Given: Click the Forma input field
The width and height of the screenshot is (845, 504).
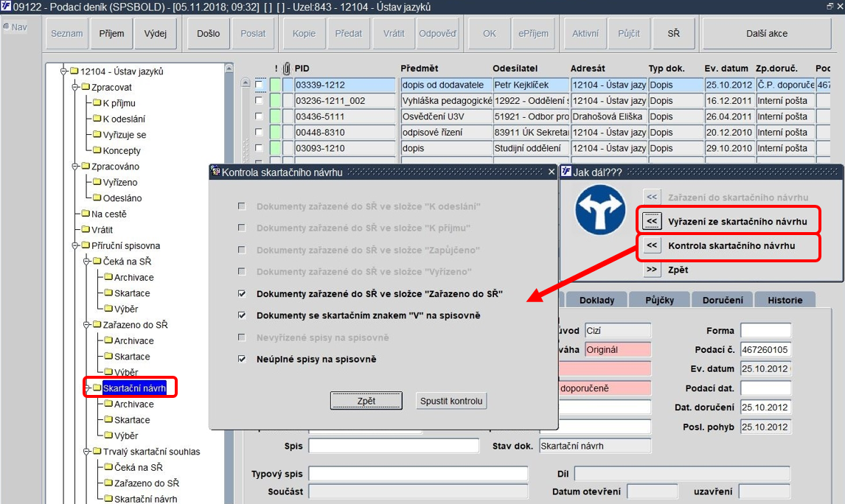Looking at the screenshot, I should tap(766, 330).
